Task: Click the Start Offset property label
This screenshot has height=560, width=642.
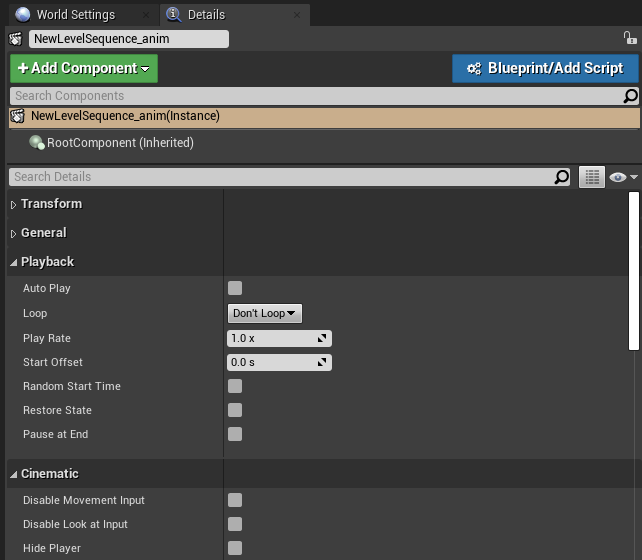Action: [52, 362]
